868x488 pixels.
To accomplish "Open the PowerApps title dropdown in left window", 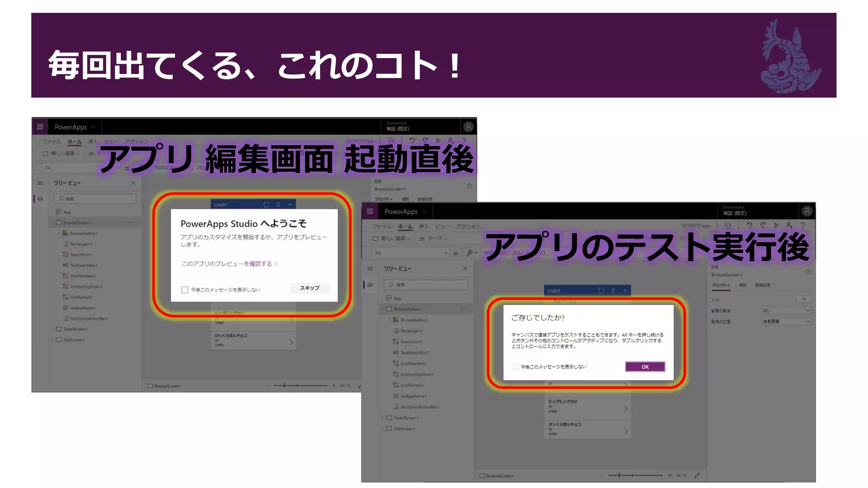I will click(93, 127).
